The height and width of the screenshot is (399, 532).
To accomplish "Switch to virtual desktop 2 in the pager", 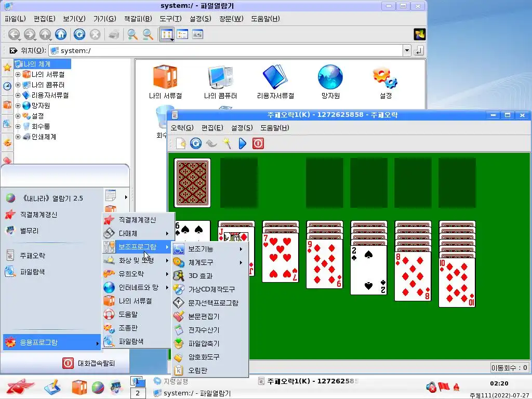I will 138,393.
